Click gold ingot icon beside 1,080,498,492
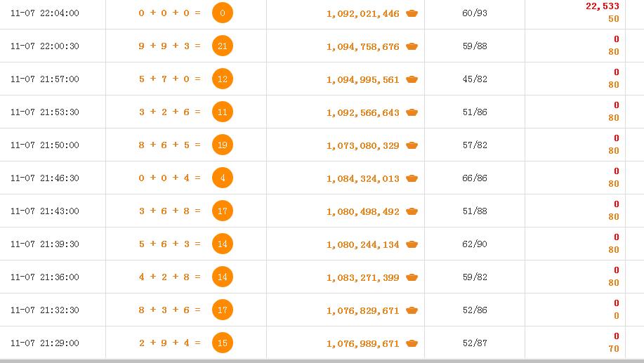This screenshot has width=644, height=363. coord(412,211)
